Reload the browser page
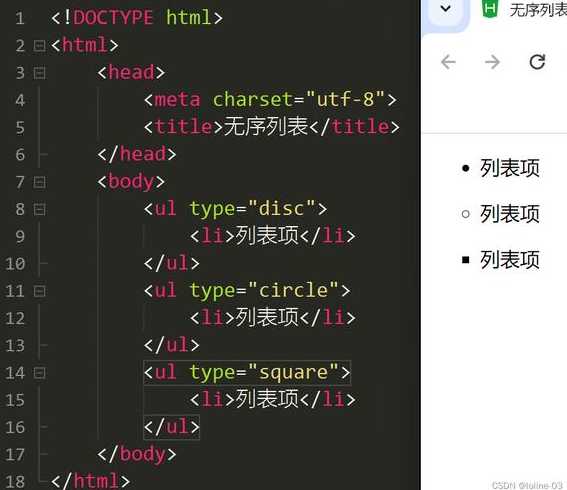 537,62
